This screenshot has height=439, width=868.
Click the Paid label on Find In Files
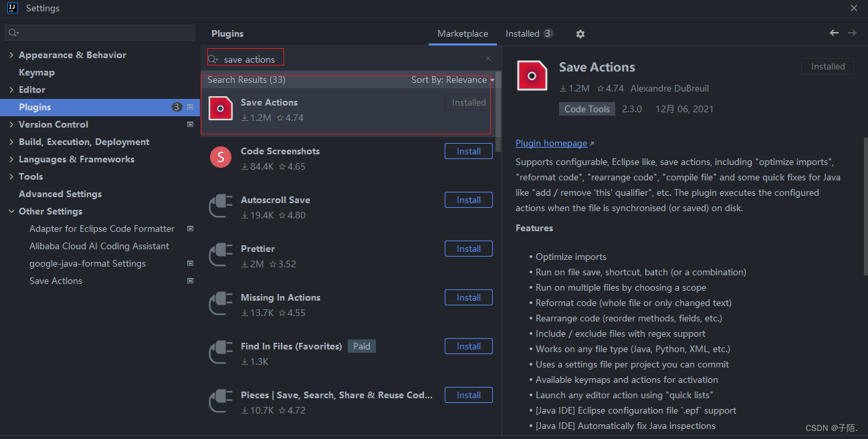[362, 346]
